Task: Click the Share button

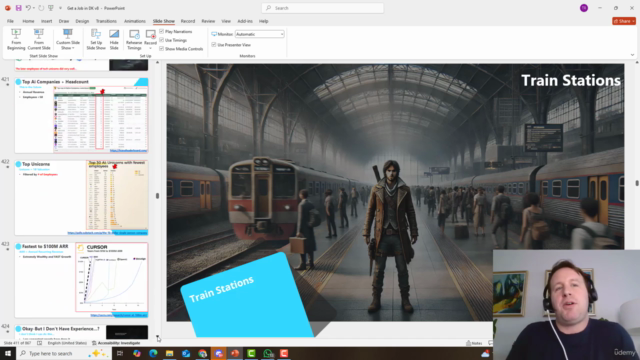Action: pyautogui.click(x=624, y=21)
